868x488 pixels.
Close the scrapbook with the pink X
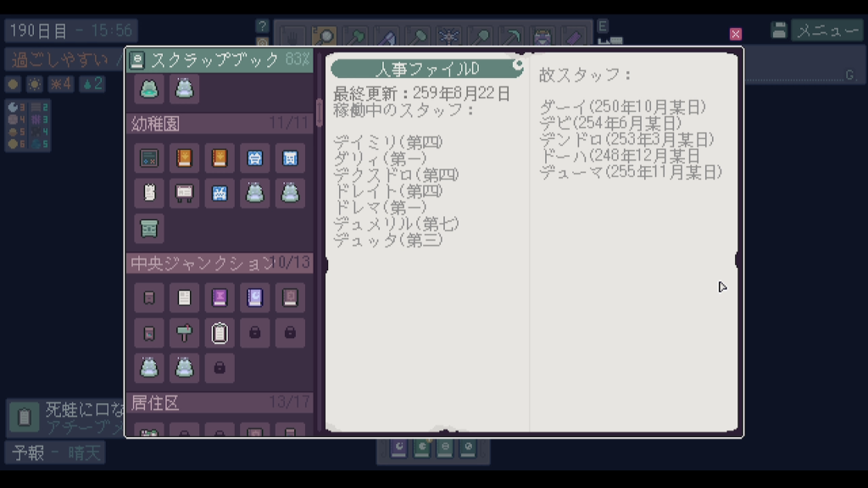(735, 34)
